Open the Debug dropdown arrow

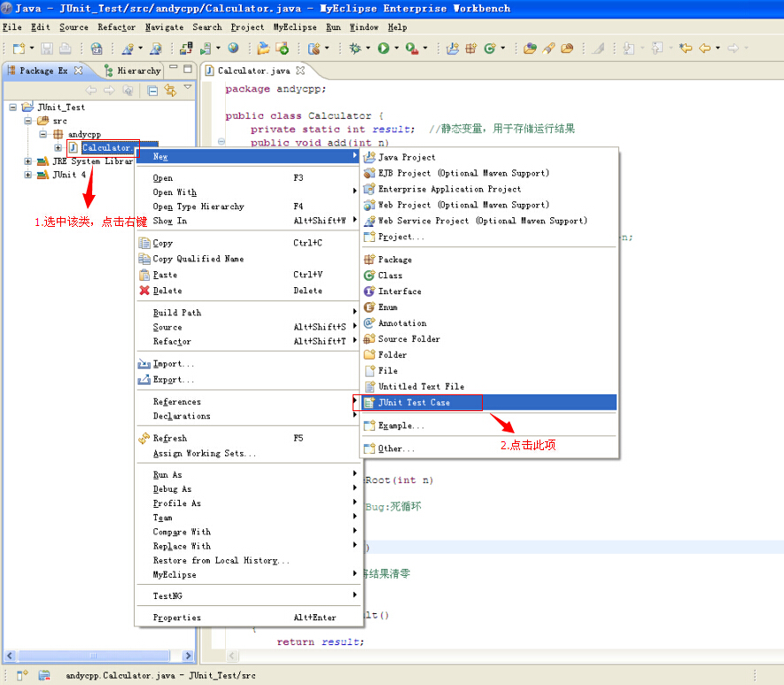(368, 48)
